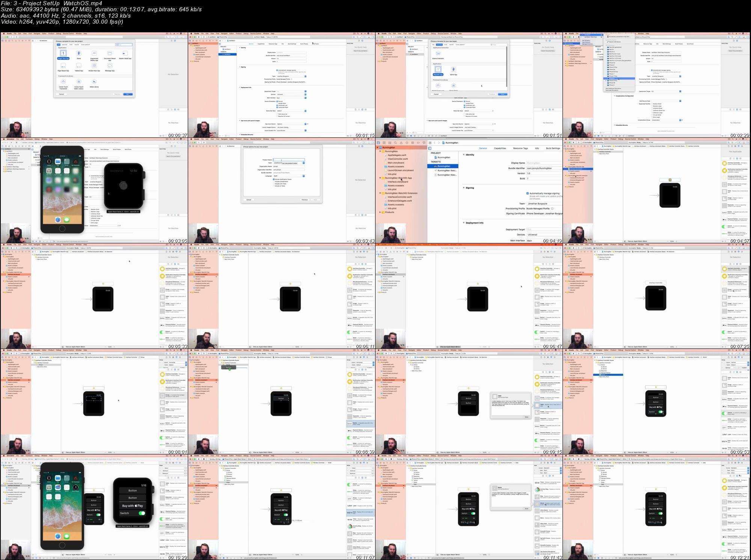Switch to Build Settings tab, 00:04:19 frame

(x=553, y=148)
